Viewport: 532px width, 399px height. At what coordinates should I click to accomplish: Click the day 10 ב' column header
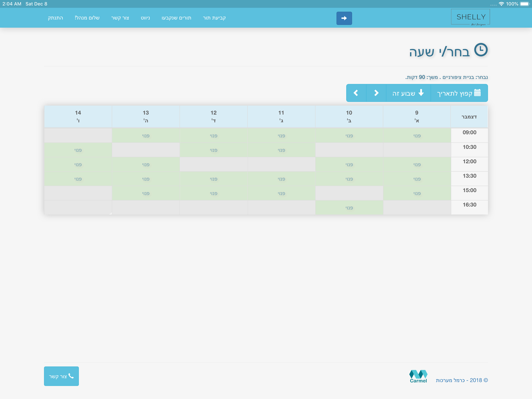coord(349,117)
